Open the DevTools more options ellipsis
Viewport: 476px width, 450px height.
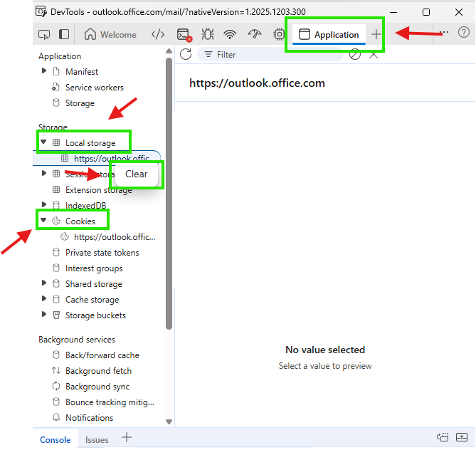pos(444,32)
